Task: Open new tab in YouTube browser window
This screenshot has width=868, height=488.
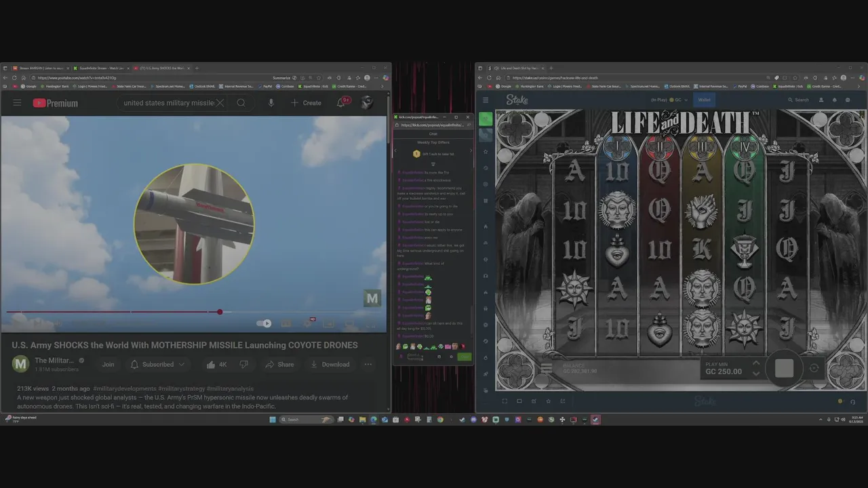Action: [x=197, y=68]
